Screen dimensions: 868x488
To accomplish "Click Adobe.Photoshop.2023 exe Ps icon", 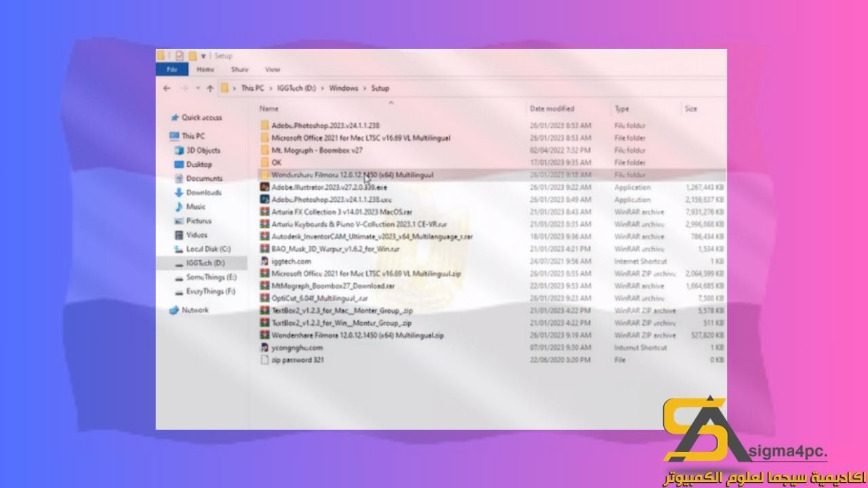I will click(x=264, y=199).
